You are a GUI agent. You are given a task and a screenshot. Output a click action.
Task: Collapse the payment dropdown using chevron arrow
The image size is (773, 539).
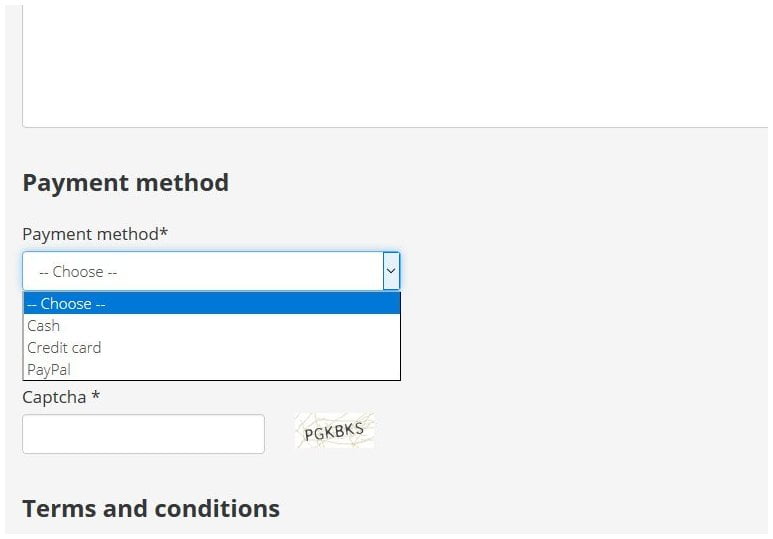click(391, 271)
